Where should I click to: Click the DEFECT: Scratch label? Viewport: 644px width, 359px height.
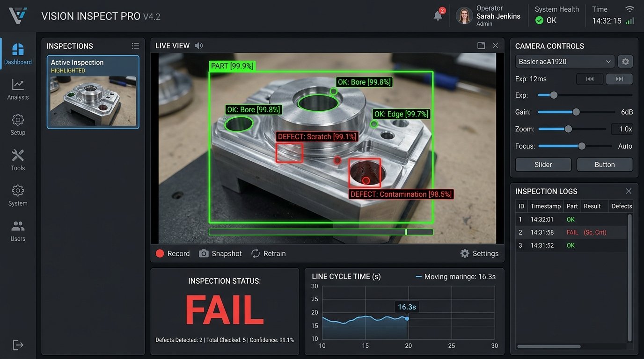click(317, 136)
